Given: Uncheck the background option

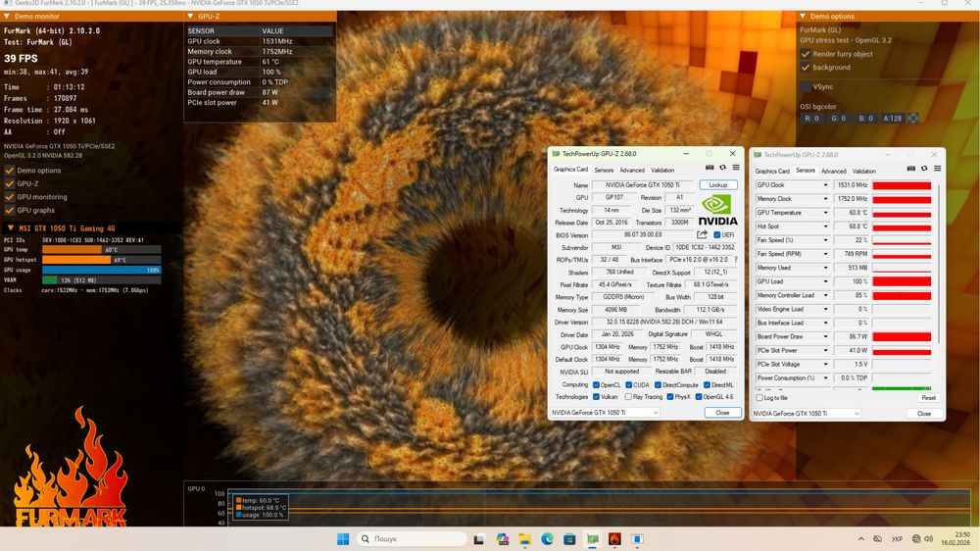Looking at the screenshot, I should [x=806, y=67].
